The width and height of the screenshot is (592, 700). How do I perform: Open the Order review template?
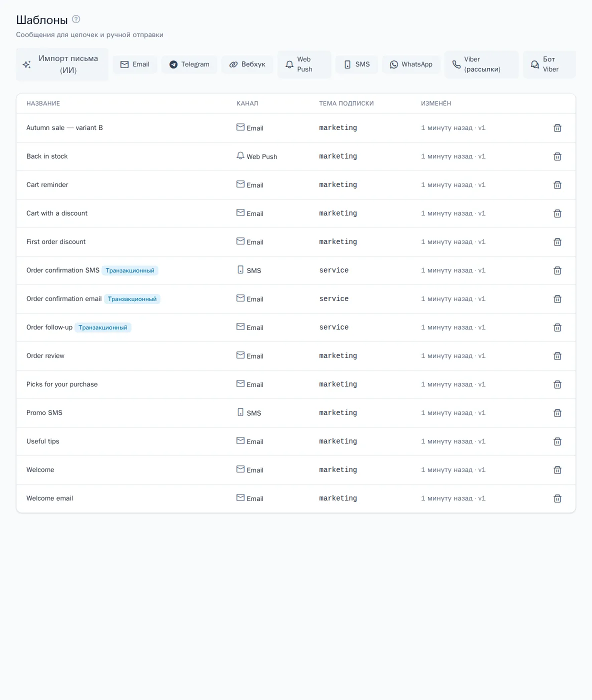[45, 356]
